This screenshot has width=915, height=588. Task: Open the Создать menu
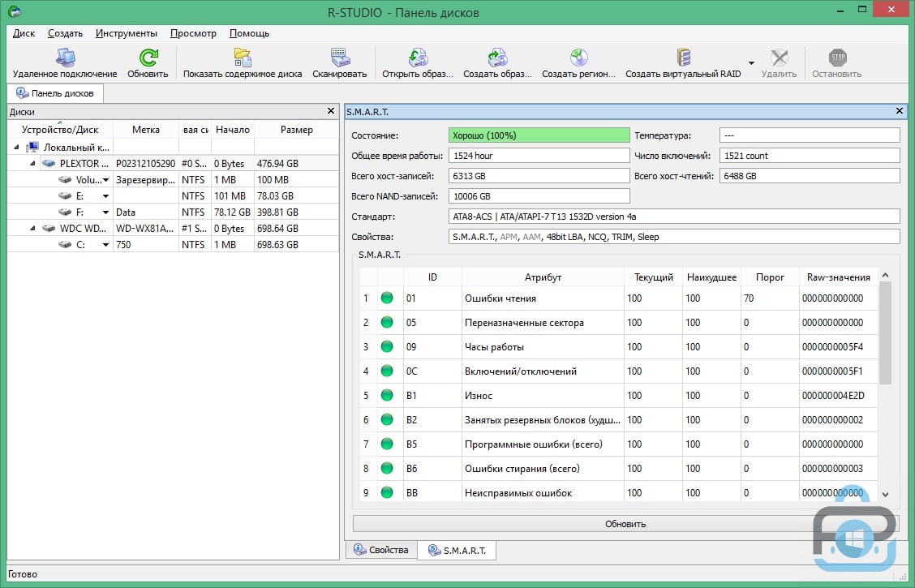tap(66, 33)
